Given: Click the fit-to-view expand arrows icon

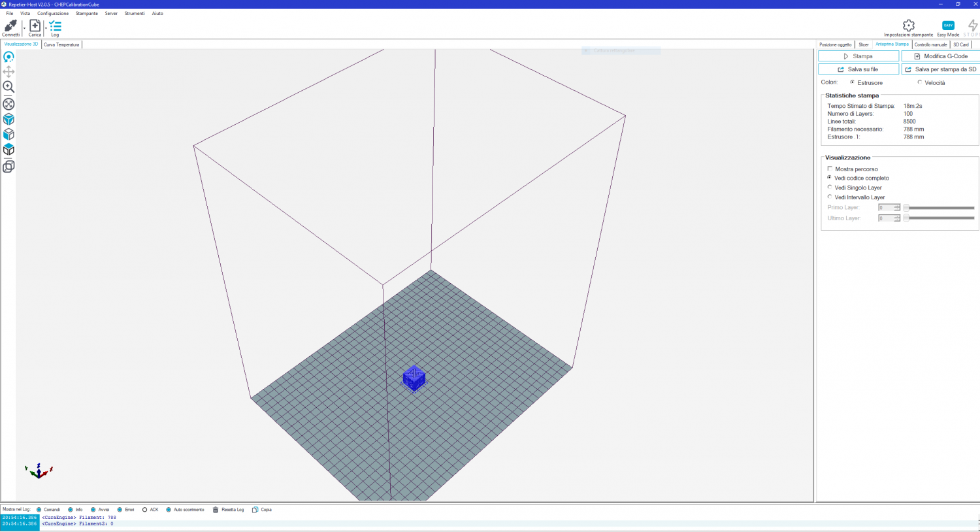Looking at the screenshot, I should coord(8,104).
